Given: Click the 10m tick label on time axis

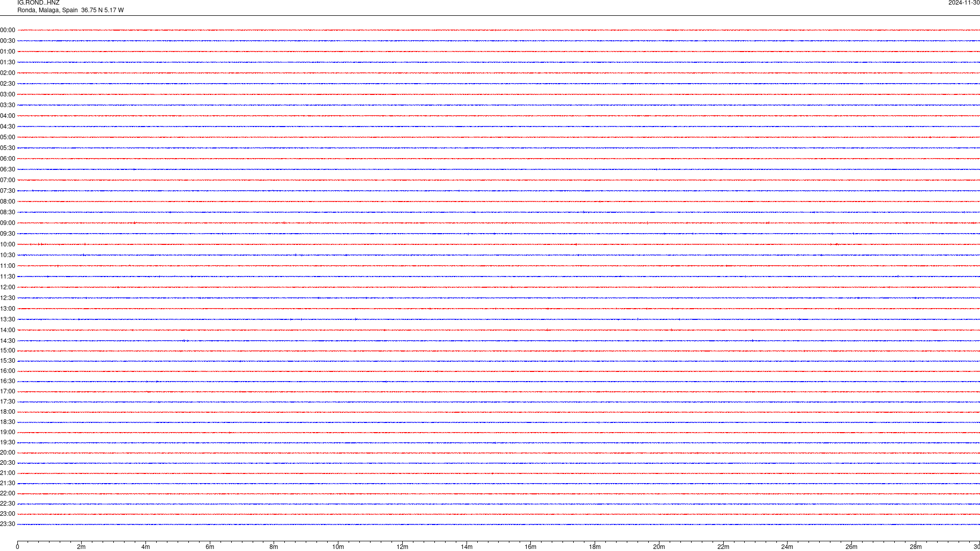Looking at the screenshot, I should click(338, 547).
